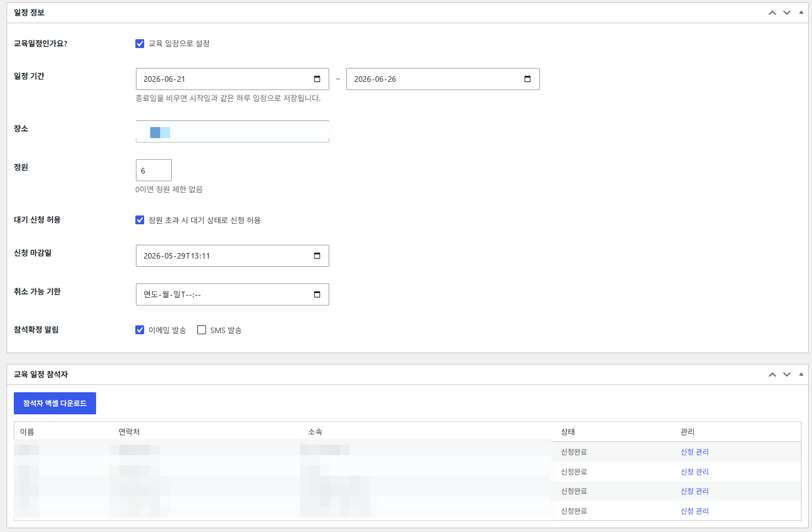Enable SMS 발송 checkbox

(x=202, y=330)
